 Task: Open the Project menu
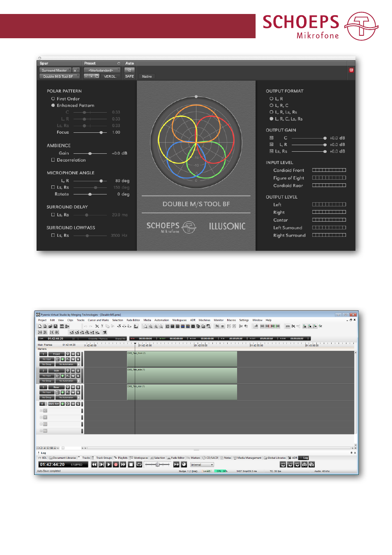pos(42,320)
